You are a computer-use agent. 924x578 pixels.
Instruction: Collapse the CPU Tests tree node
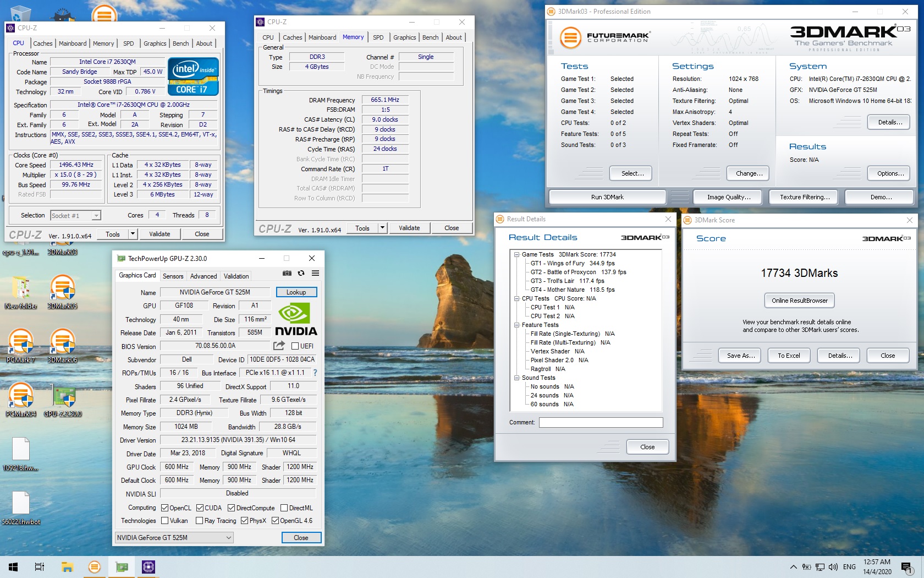517,298
